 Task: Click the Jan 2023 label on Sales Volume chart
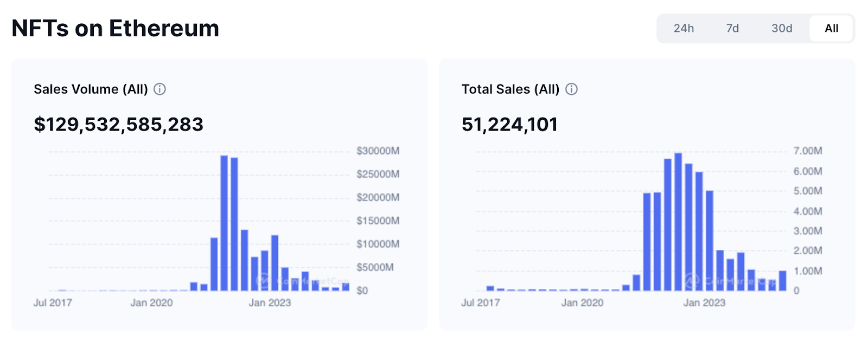point(270,302)
